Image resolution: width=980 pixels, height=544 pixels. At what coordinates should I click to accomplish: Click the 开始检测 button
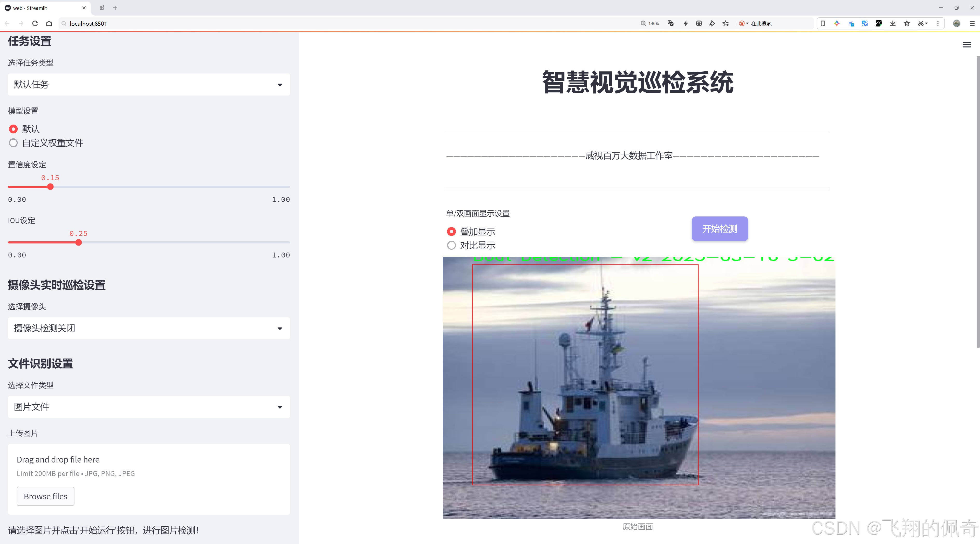point(720,229)
